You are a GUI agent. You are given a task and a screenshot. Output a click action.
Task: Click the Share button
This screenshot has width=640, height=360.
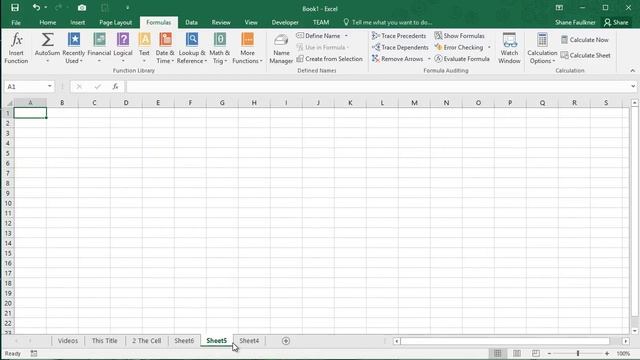point(616,22)
